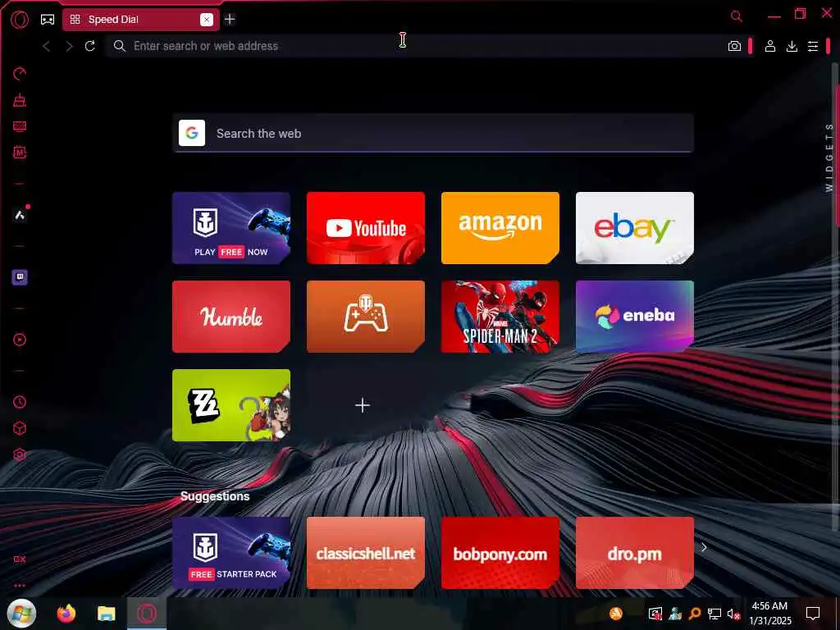Open the Free Starter Pack suggestion
The height and width of the screenshot is (630, 840).
pyautogui.click(x=231, y=553)
